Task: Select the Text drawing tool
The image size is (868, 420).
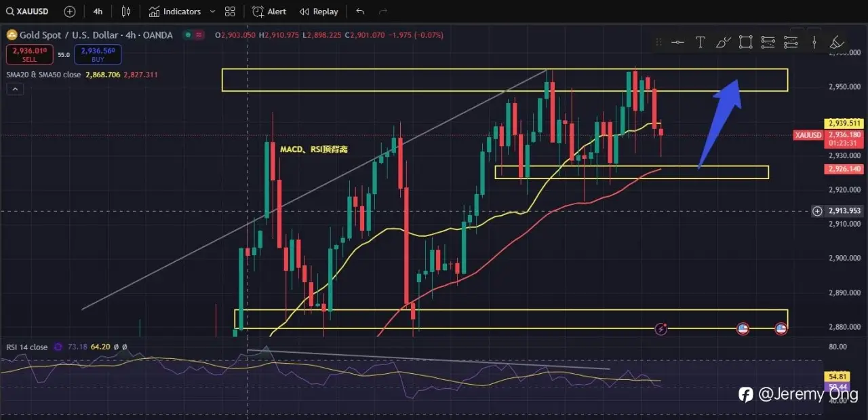Action: [x=701, y=42]
